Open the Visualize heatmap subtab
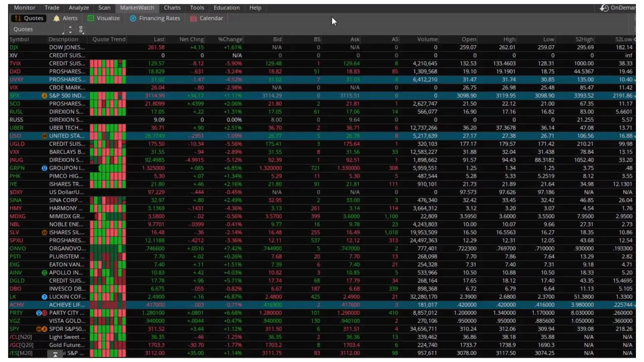The image size is (644, 362). tap(103, 18)
